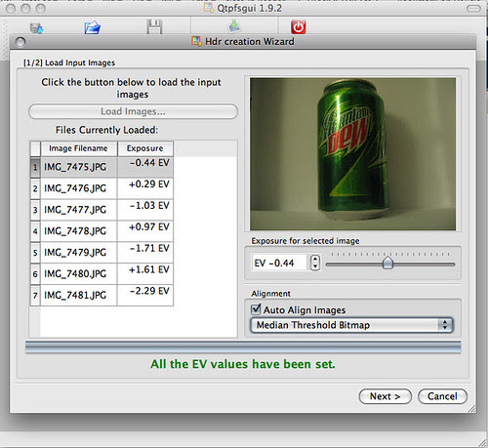Click row header number 7

pyautogui.click(x=35, y=296)
